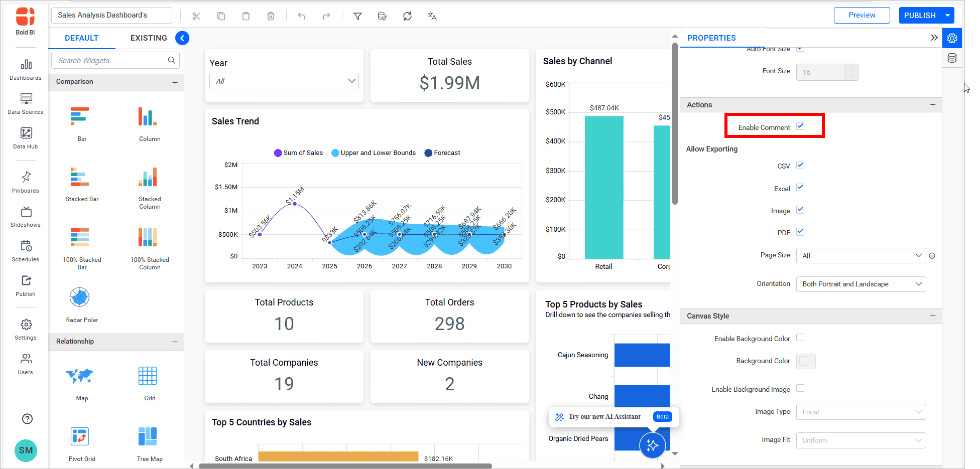This screenshot has width=980, height=469.
Task: Click the Preview button
Action: [862, 15]
